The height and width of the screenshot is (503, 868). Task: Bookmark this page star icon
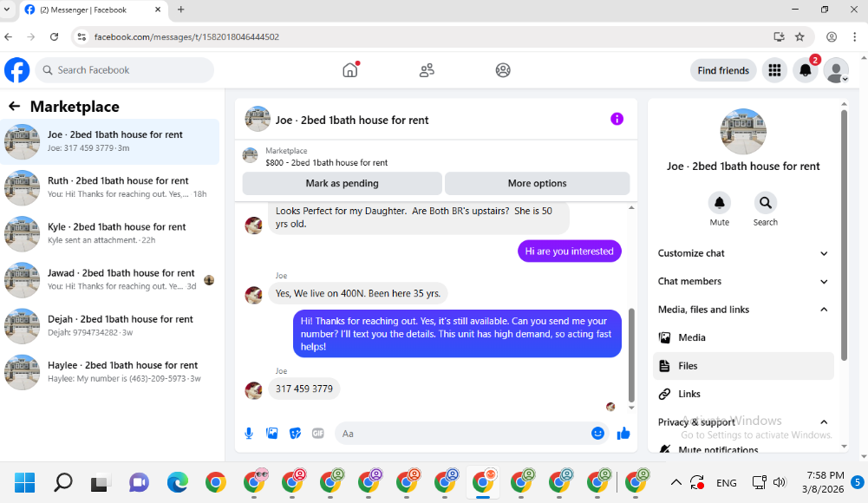[799, 37]
